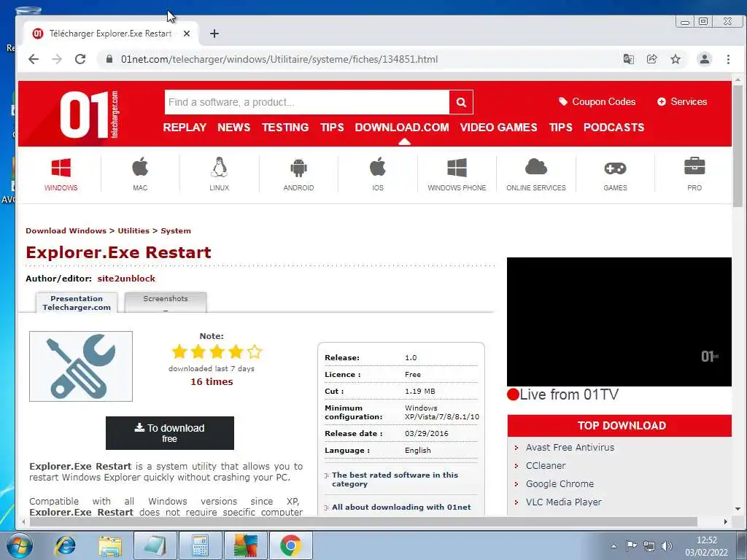
Task: Open the taskbar file explorer folder
Action: pos(110,545)
